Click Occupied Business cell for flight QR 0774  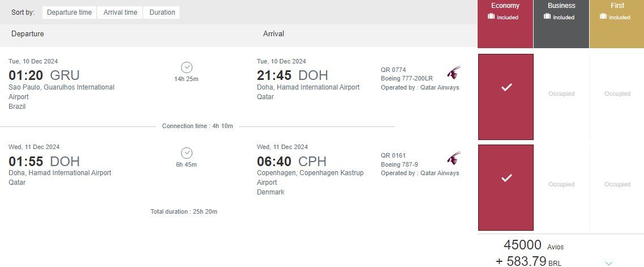coord(561,94)
